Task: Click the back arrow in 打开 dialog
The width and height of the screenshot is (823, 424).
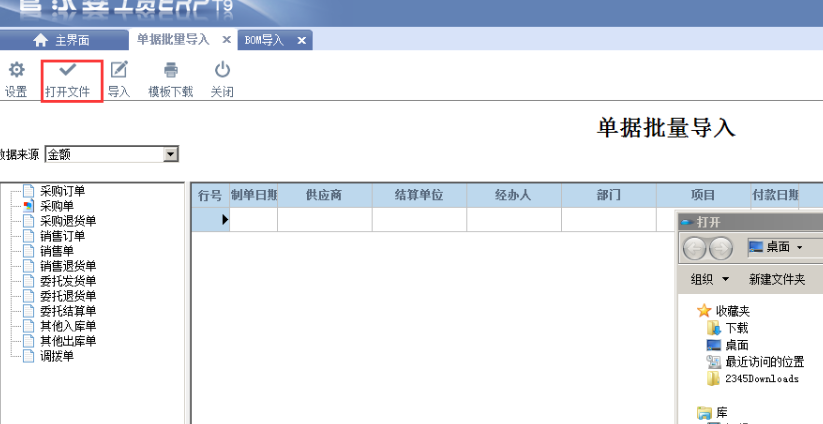Action: point(695,248)
